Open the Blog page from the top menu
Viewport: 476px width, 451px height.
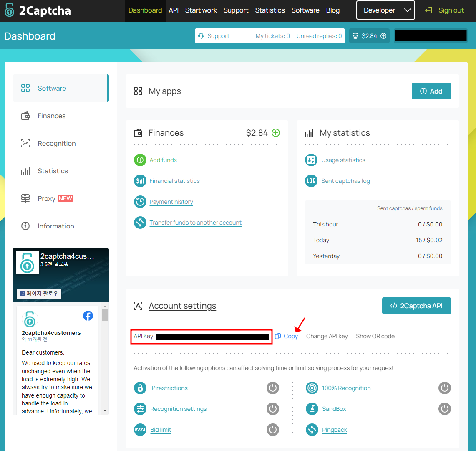click(332, 10)
